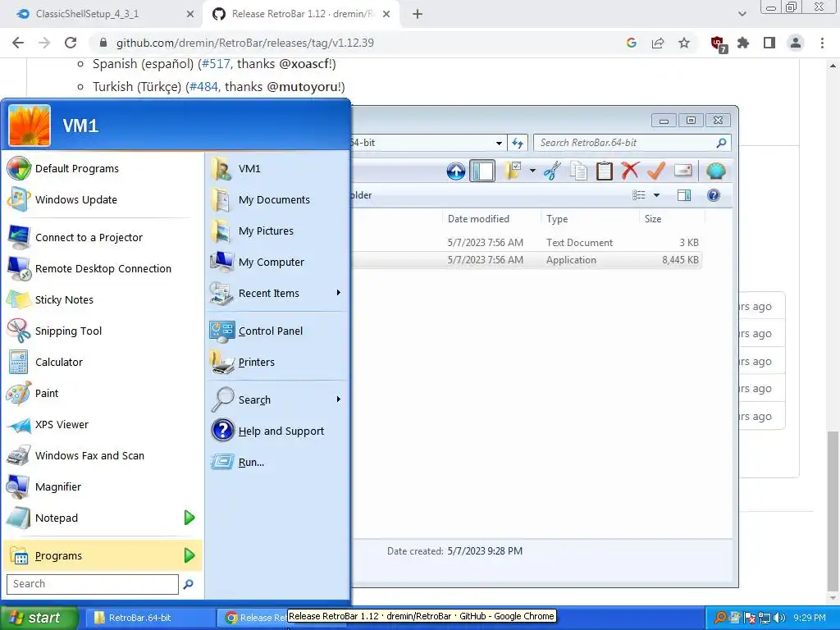Launch Connect to a Projector

click(102, 237)
